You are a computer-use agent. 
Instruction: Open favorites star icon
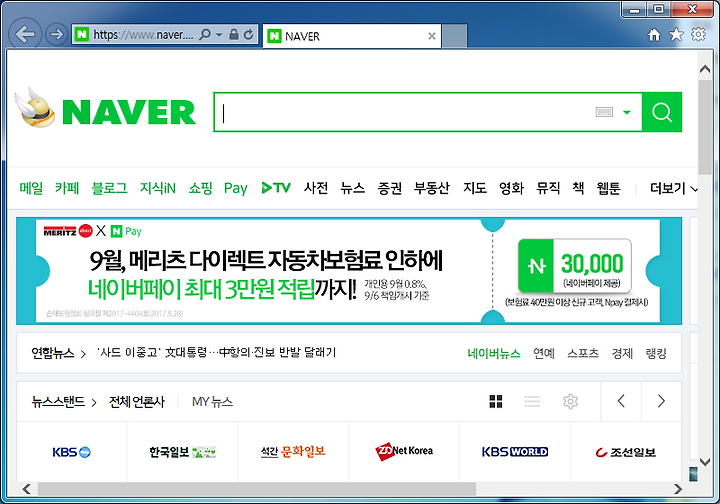676,34
